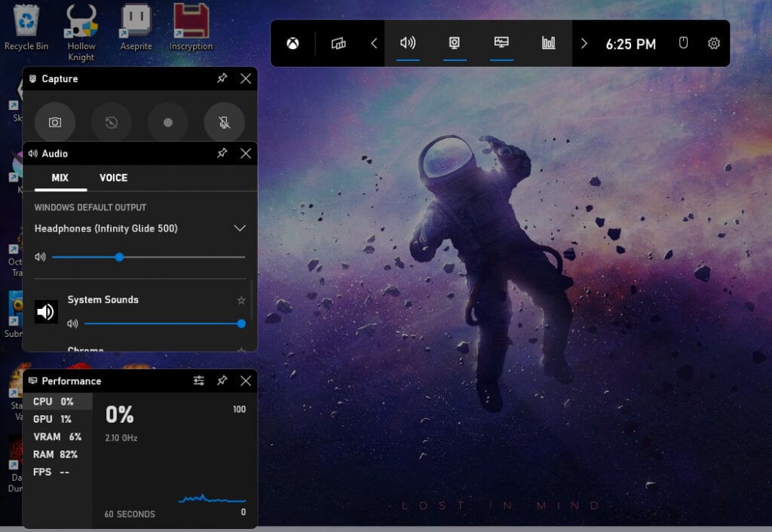
Task: Open the widget menu icon
Action: tap(339, 44)
